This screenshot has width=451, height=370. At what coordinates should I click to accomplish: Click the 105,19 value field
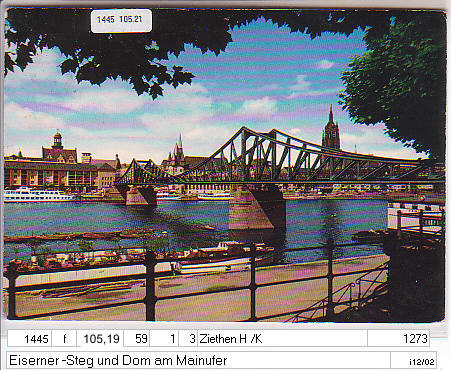point(100,339)
